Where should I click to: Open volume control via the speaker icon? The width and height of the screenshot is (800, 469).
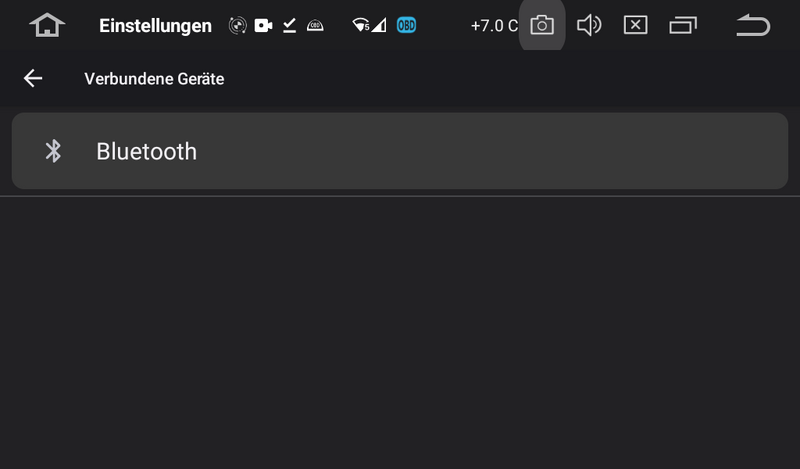point(589,26)
